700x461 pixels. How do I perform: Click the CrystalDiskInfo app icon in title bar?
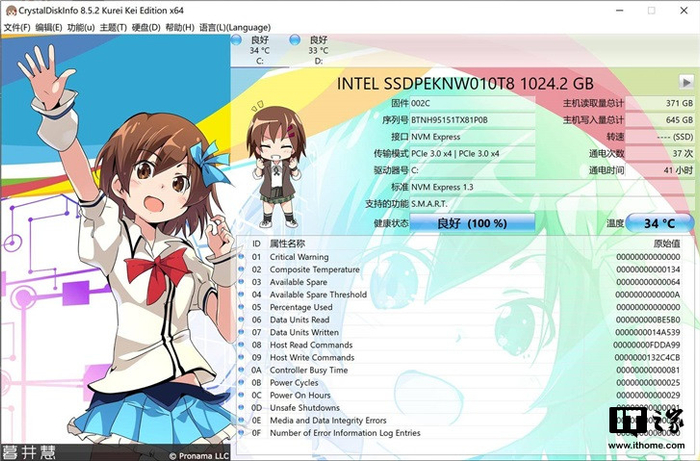click(x=11, y=10)
